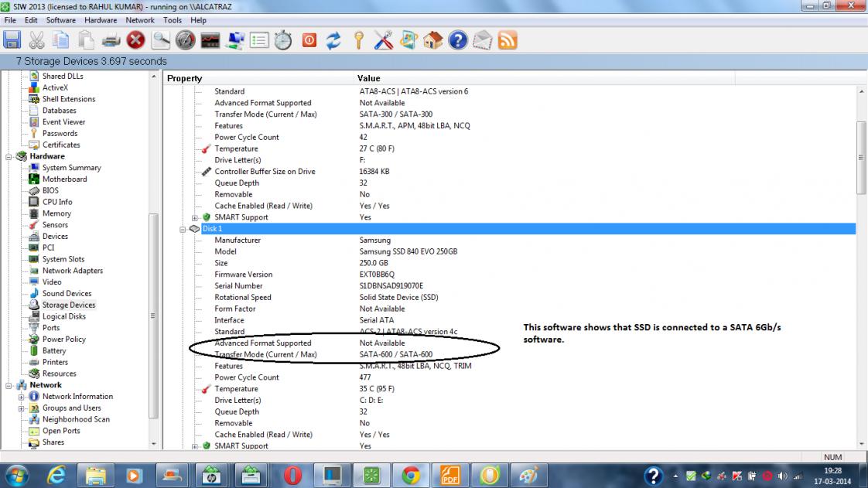The image size is (868, 488).
Task: Collapse the Hardware tree section
Action: [x=9, y=156]
